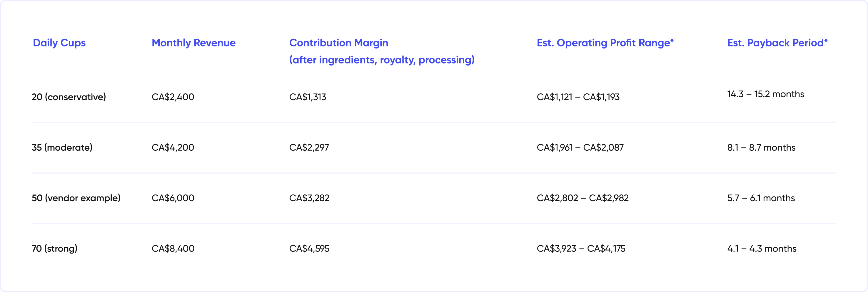This screenshot has height=292, width=868.
Task: Select the Contribution Margin header text
Action: pos(339,43)
